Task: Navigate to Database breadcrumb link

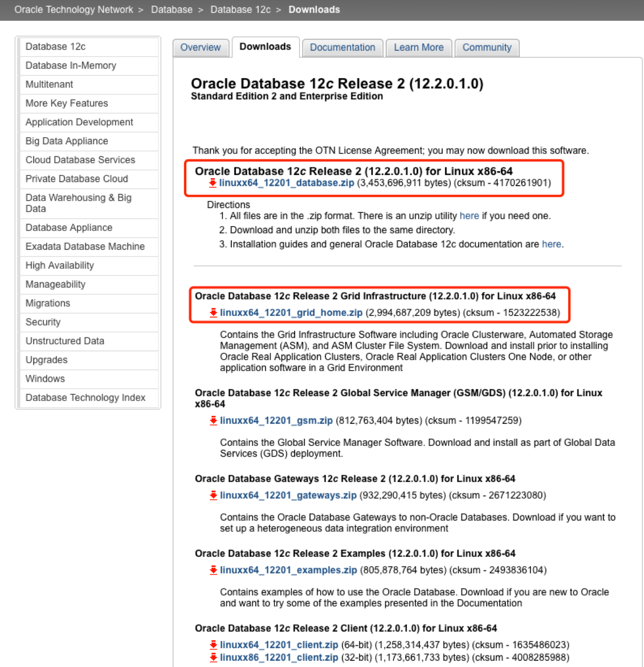Action: [x=172, y=10]
